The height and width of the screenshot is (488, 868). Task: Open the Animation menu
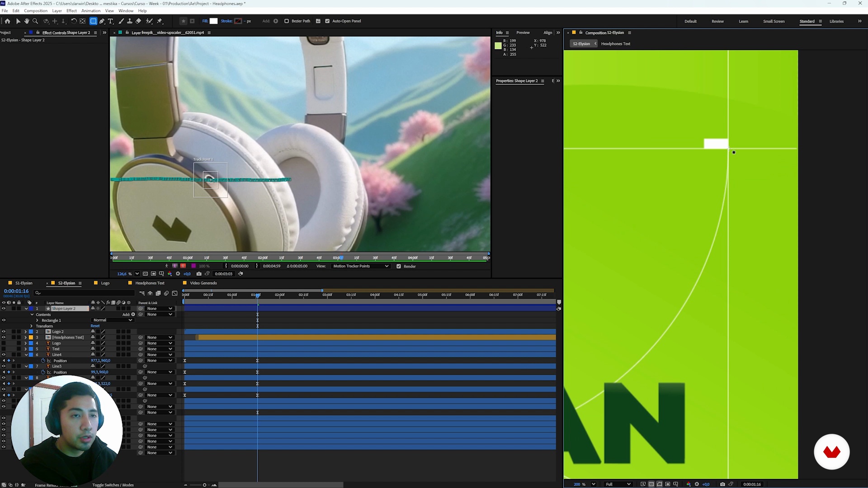coord(91,11)
